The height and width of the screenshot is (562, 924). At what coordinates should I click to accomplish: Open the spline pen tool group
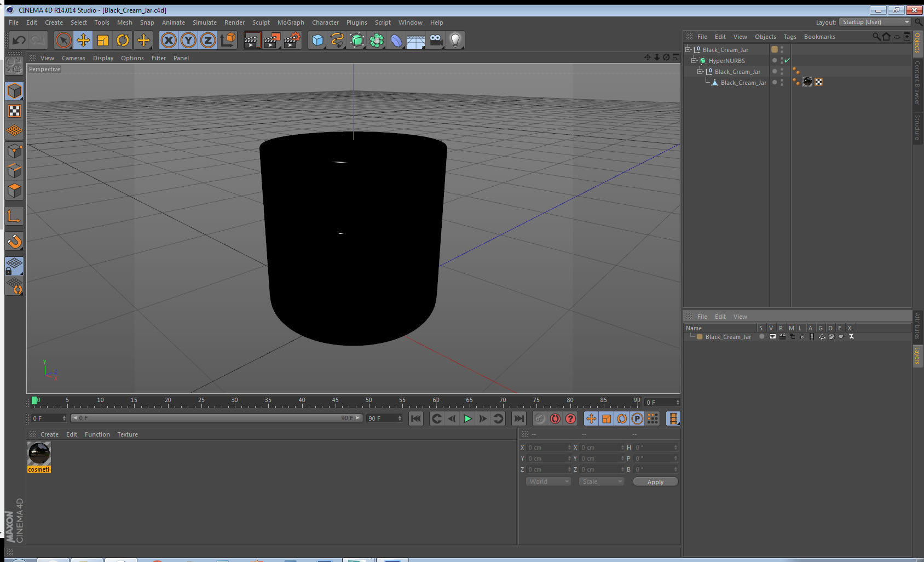337,40
